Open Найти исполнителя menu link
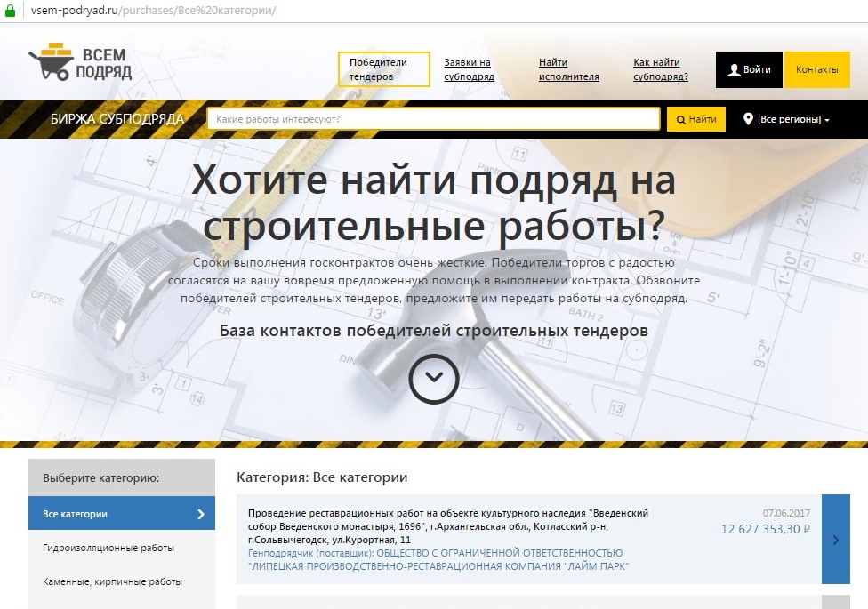The width and height of the screenshot is (868, 609). (x=568, y=69)
